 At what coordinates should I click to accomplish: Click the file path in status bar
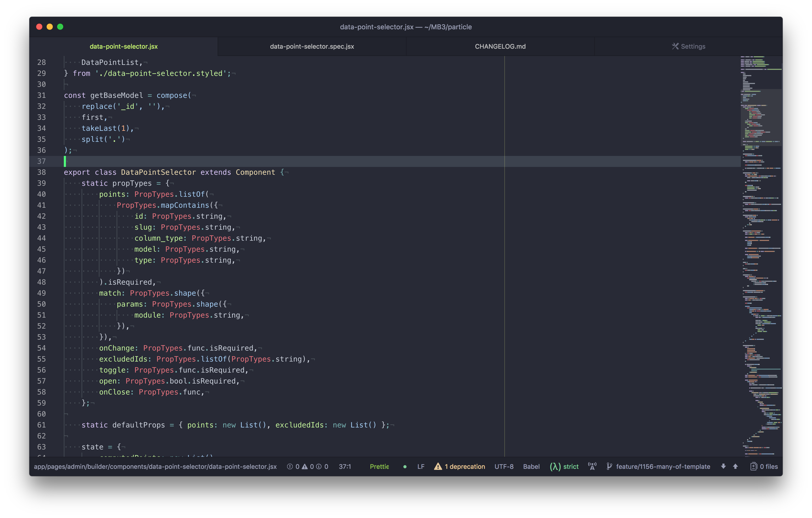(155, 466)
